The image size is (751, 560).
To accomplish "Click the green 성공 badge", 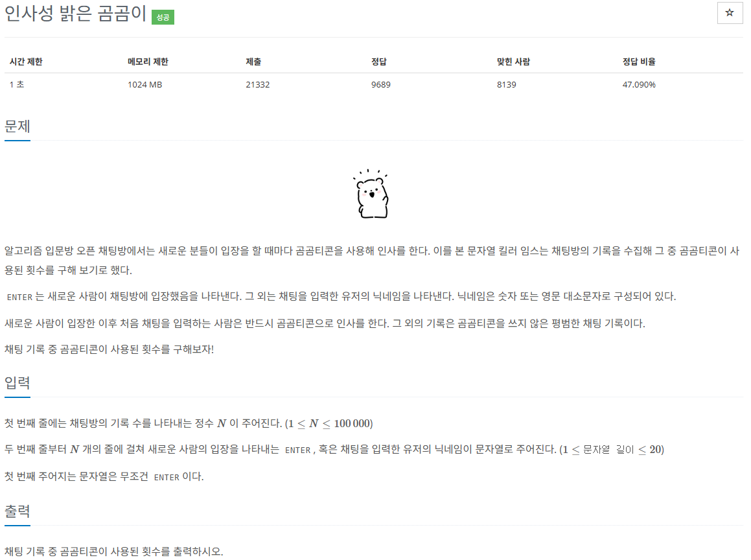I will 163,17.
